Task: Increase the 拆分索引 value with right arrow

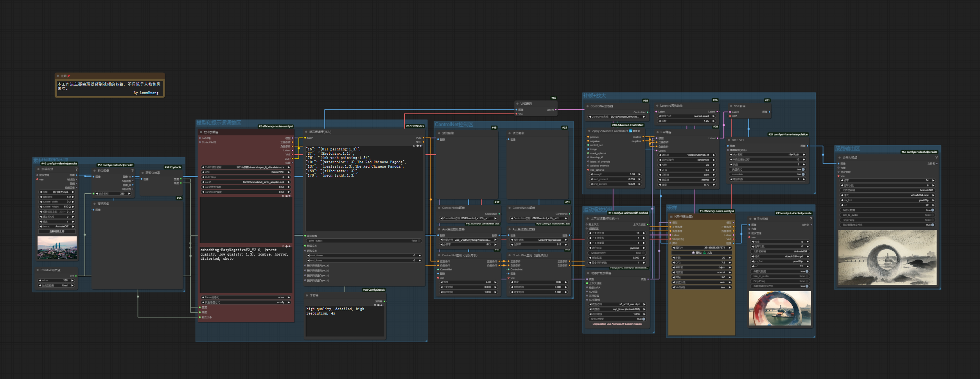Action: [129, 193]
